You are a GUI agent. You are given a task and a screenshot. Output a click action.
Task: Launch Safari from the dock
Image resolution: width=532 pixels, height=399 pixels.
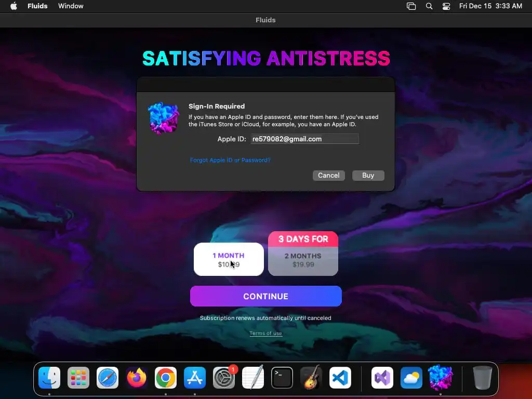pos(108,377)
